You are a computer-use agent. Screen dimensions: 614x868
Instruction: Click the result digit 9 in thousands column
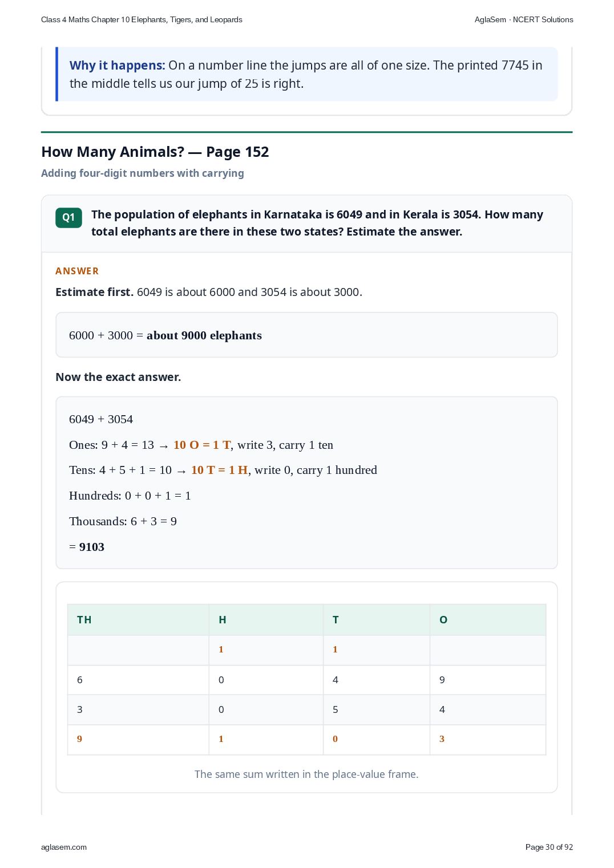pos(79,739)
